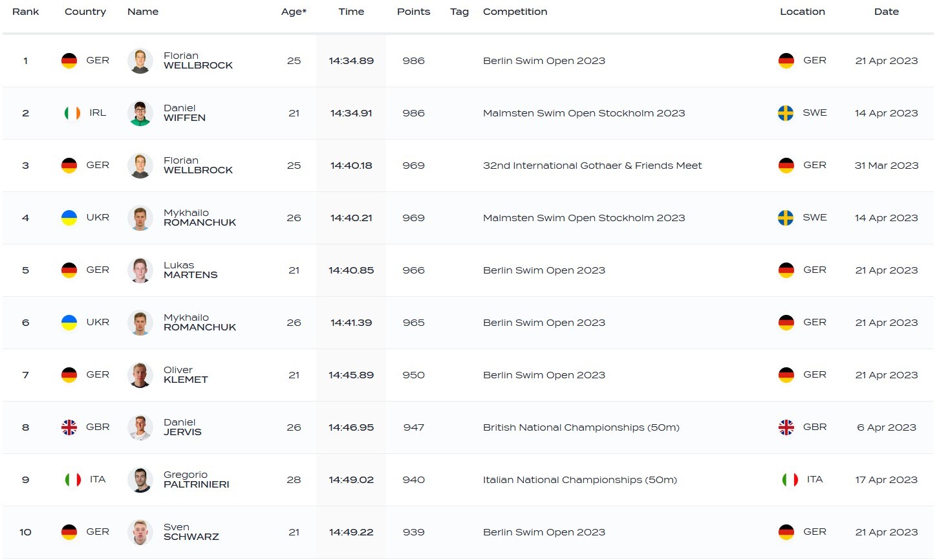937x560 pixels.
Task: Click the Union Jack in Country column
Action: coord(69,427)
